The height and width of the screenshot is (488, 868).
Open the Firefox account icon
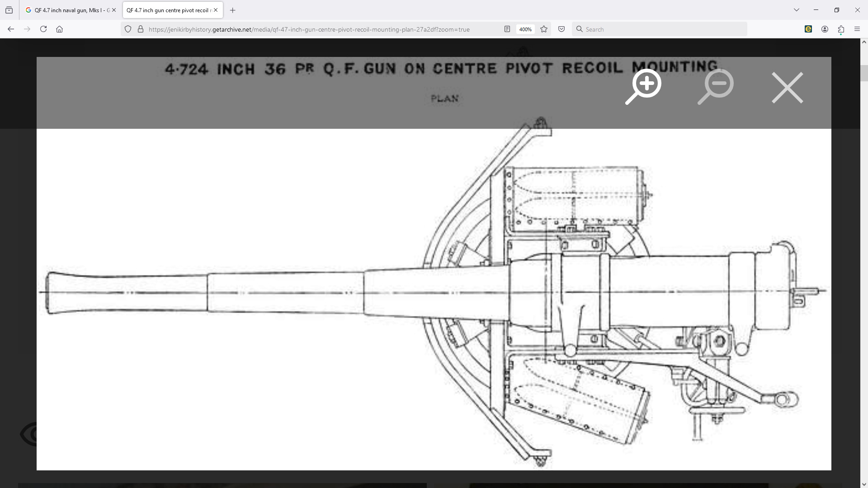click(x=825, y=29)
